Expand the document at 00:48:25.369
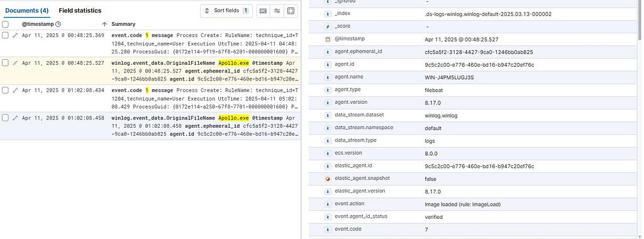This screenshot has width=644, height=239. [15, 35]
